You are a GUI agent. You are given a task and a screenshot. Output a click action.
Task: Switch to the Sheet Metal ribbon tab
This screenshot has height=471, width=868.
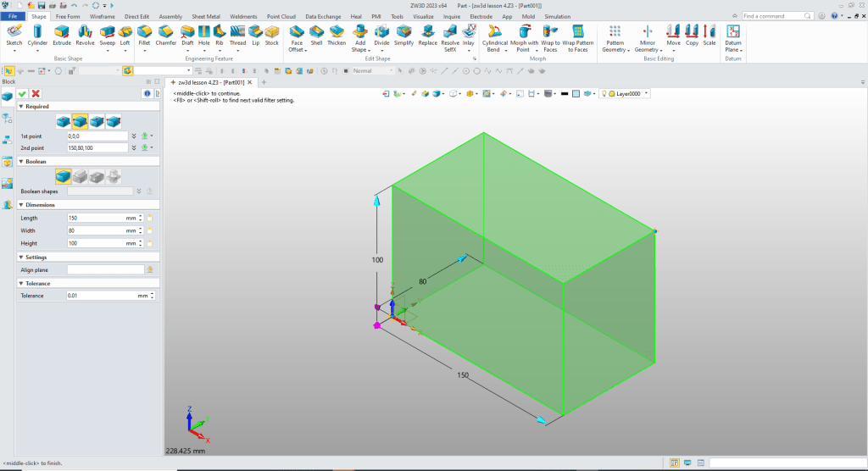tap(204, 16)
